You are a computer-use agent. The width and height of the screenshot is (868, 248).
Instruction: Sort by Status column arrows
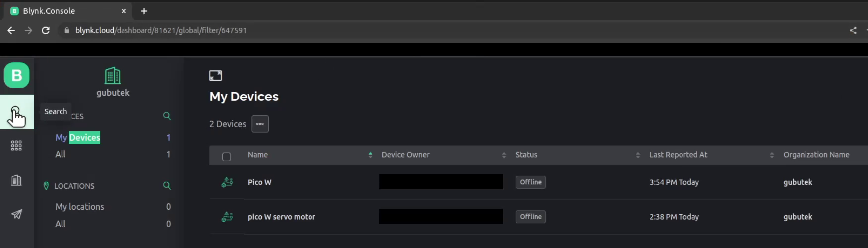pyautogui.click(x=638, y=155)
